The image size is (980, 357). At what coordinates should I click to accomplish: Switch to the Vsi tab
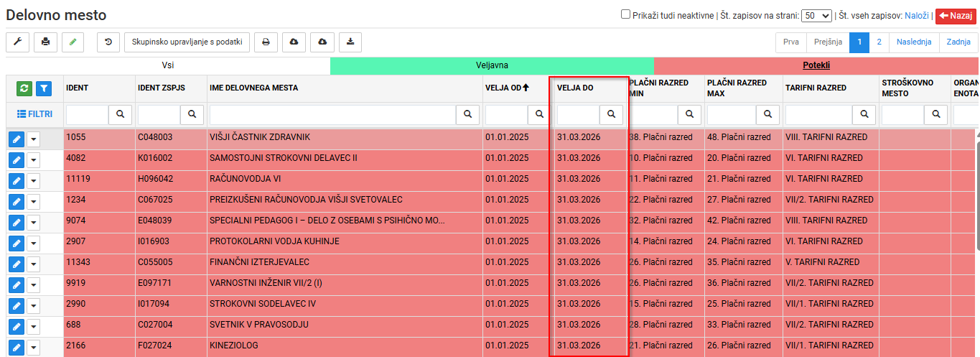pos(167,65)
